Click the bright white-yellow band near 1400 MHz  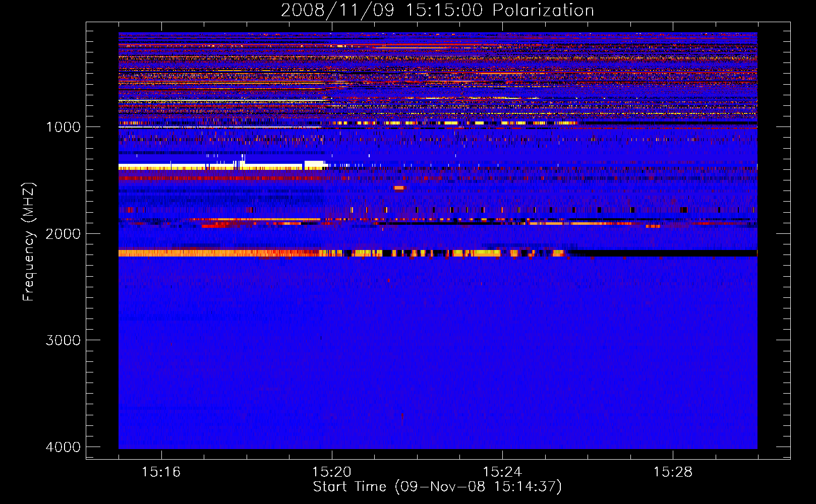(223, 166)
